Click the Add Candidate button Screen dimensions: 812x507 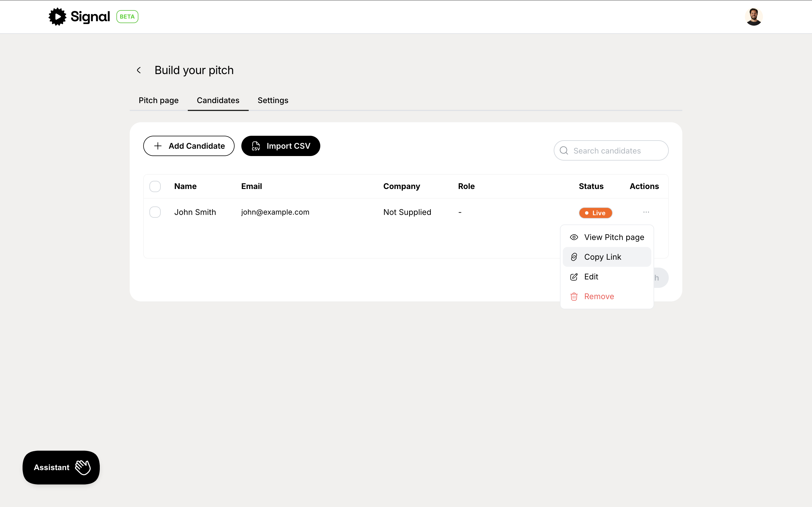(189, 146)
